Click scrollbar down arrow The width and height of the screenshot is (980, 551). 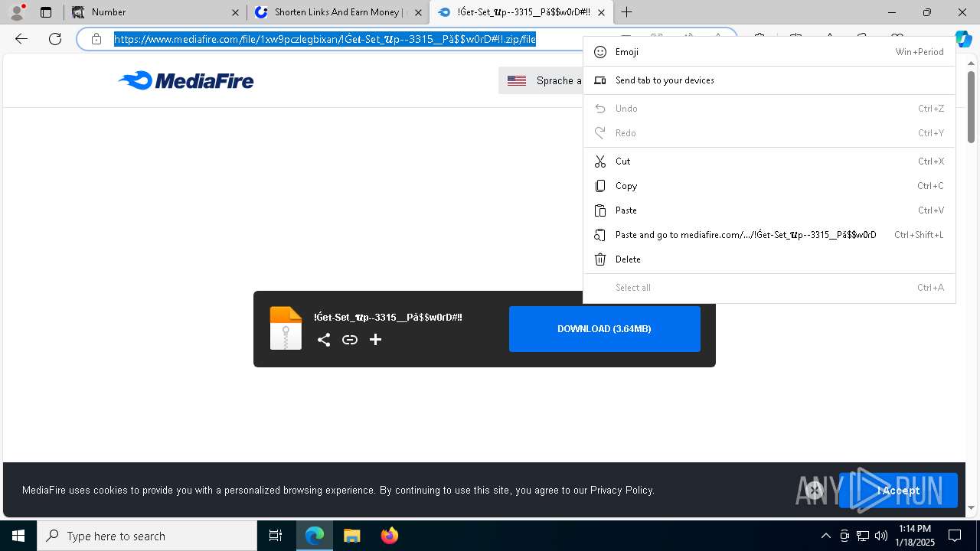coord(971,507)
